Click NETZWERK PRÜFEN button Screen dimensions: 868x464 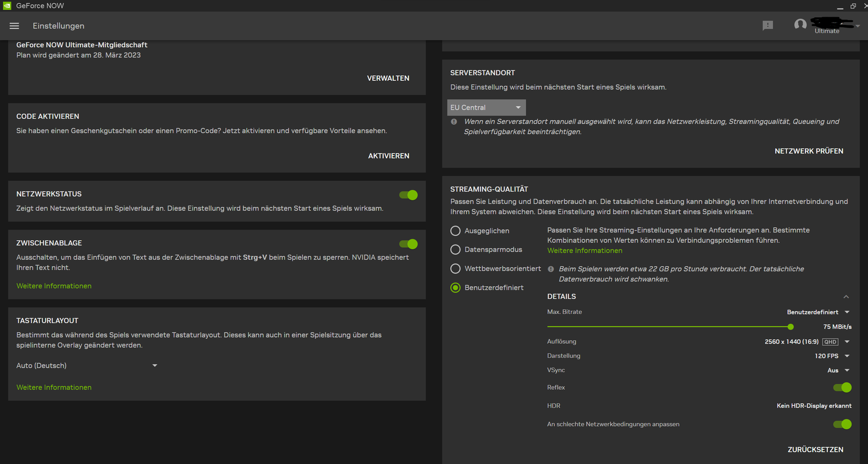coord(809,151)
